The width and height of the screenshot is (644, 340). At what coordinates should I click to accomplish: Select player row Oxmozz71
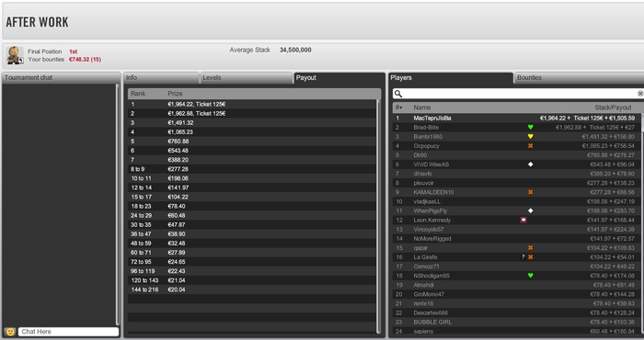[516, 266]
